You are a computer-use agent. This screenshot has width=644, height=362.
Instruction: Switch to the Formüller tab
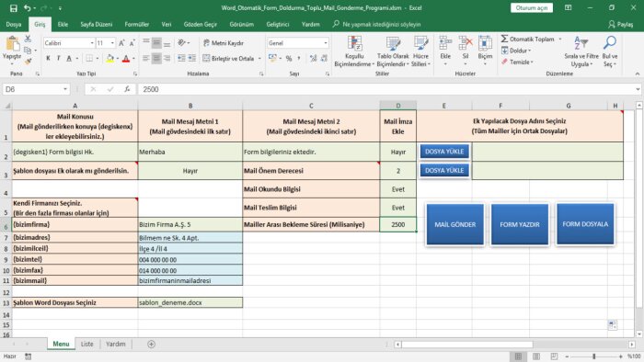pos(137,25)
